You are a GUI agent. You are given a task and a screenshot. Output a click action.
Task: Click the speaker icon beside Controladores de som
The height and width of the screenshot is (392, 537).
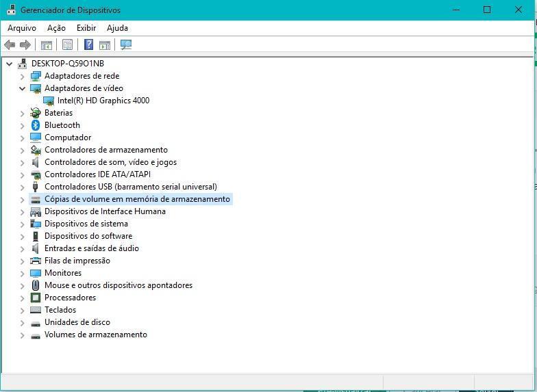tap(36, 162)
